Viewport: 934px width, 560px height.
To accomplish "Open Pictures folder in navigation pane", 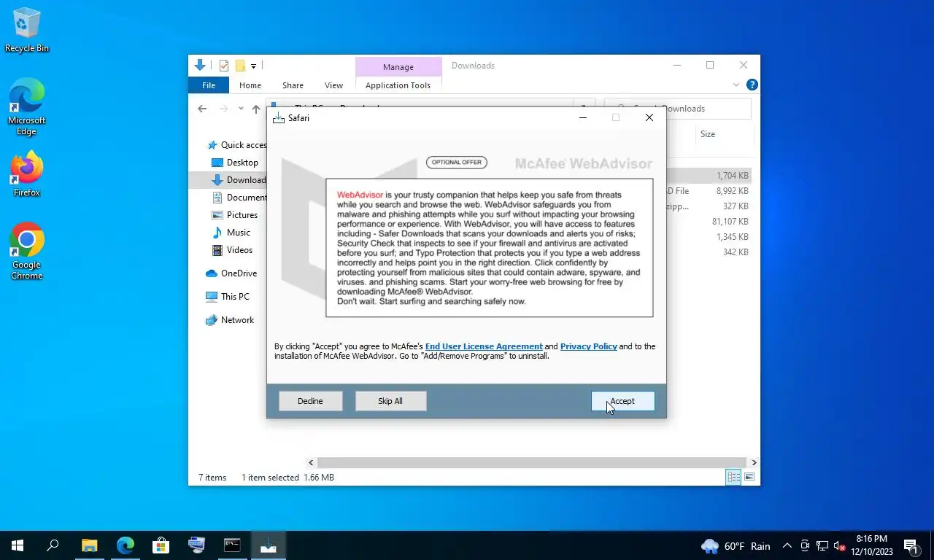I will (235, 215).
